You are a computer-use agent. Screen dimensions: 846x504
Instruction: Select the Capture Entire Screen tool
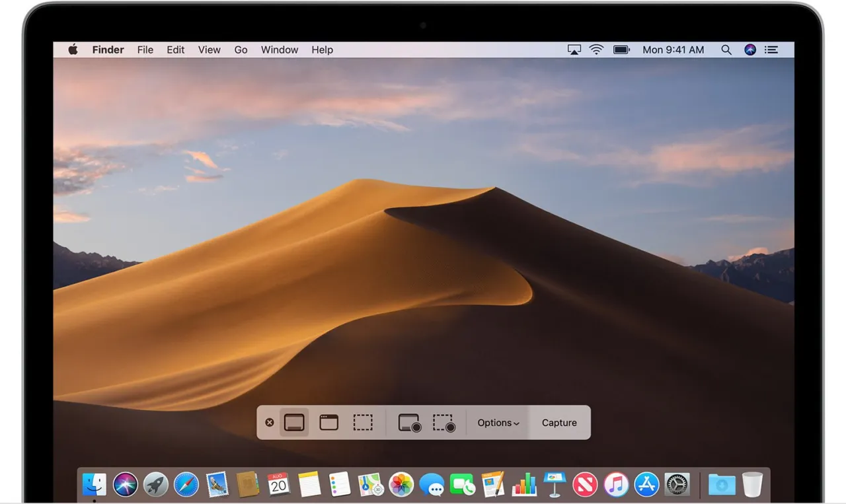point(294,422)
